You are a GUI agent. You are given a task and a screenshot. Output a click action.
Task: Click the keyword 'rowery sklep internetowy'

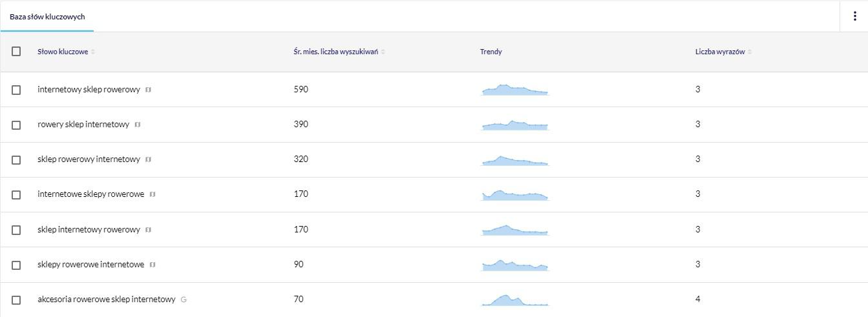[x=83, y=125]
